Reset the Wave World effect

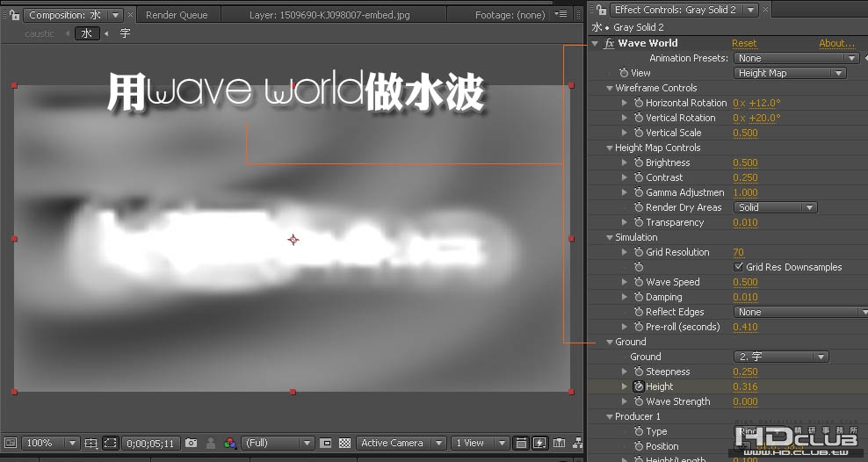point(744,43)
